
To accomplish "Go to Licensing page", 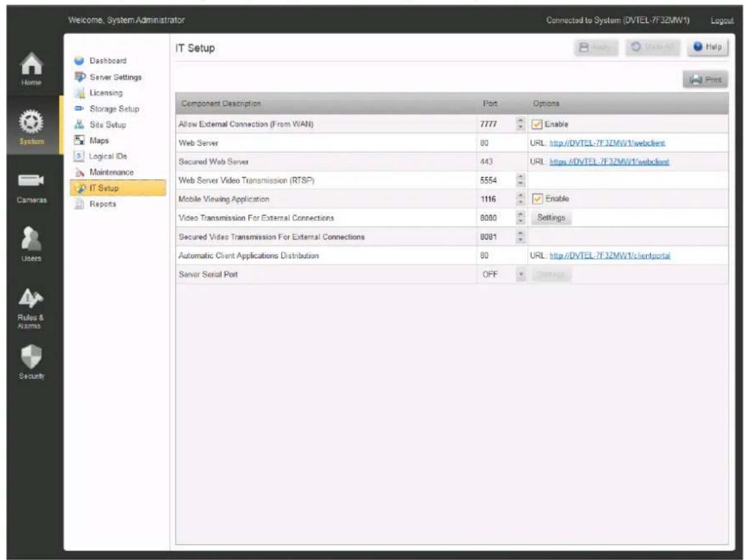I will point(106,93).
